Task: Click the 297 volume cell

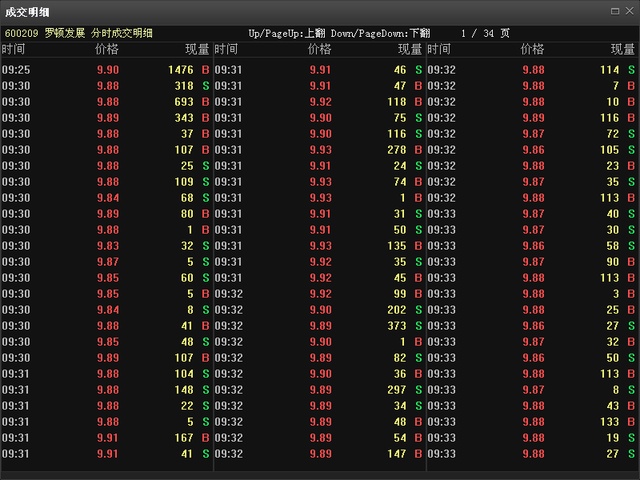Action: pyautogui.click(x=397, y=390)
